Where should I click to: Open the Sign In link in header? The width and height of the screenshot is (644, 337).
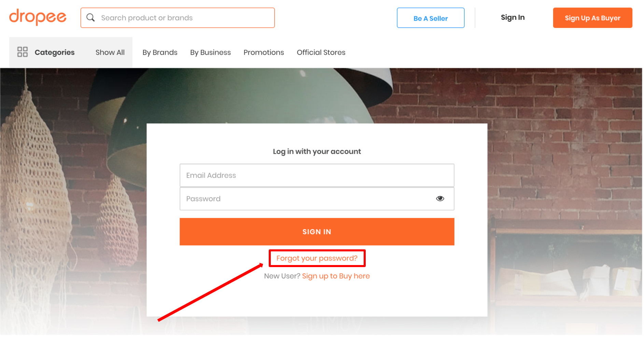(512, 17)
